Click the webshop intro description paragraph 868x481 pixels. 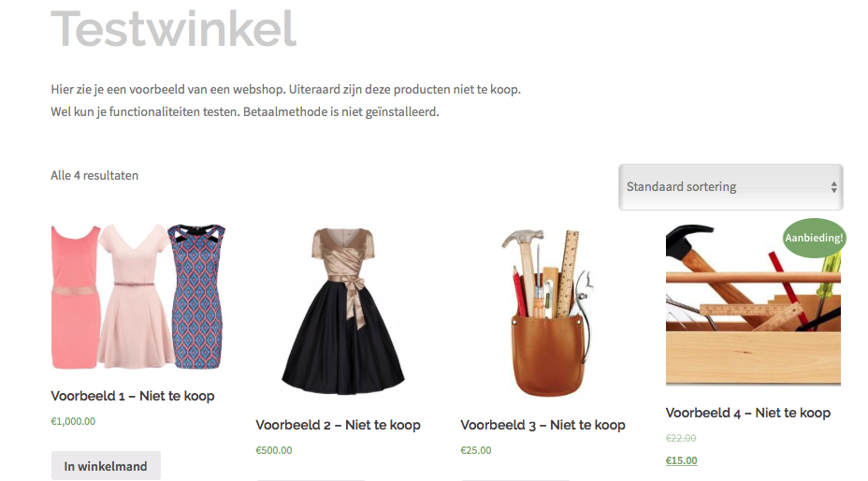(x=285, y=100)
